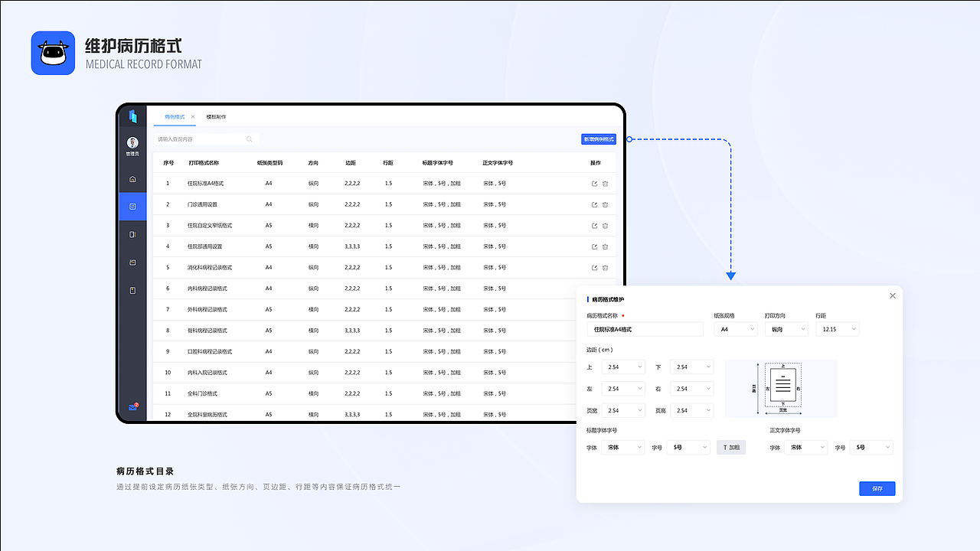Screen dimensions: 980x551
Task: Expand the 页高 dropdown
Action: pos(691,410)
